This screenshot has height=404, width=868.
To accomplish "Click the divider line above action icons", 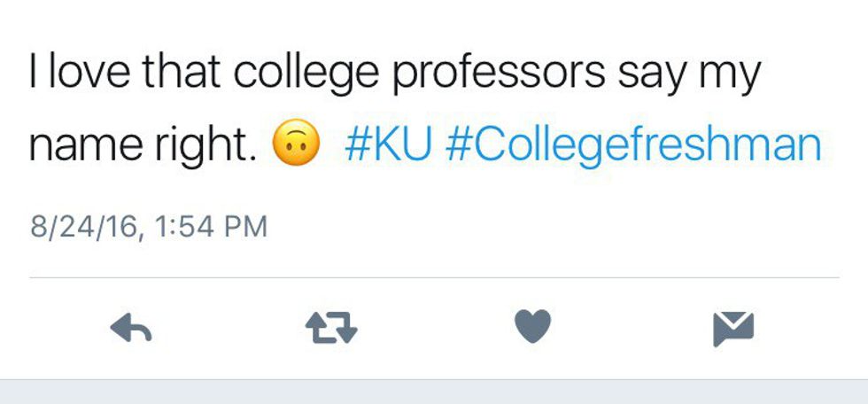I will coord(434,278).
